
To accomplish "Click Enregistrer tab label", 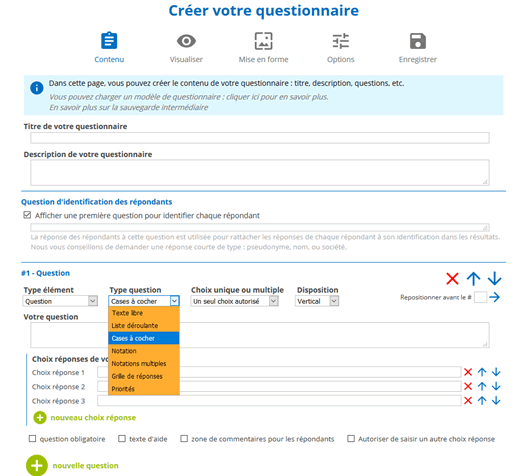I will pos(418,59).
